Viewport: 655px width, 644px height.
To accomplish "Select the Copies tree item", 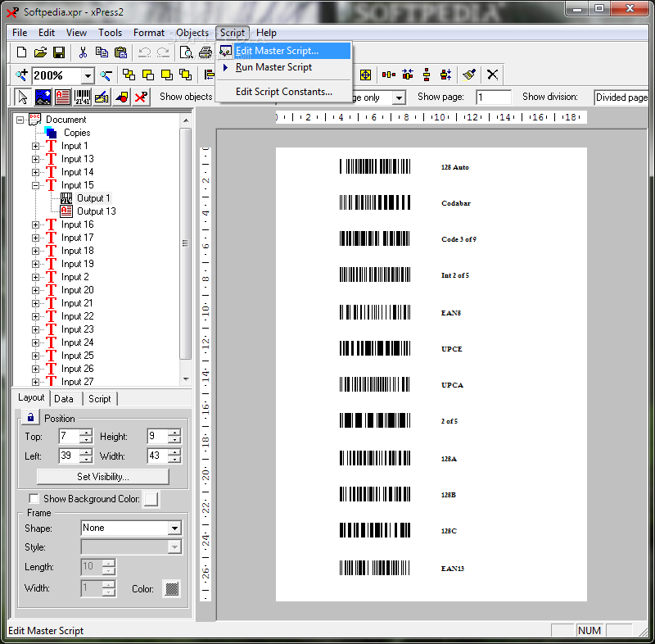I will coord(77,133).
